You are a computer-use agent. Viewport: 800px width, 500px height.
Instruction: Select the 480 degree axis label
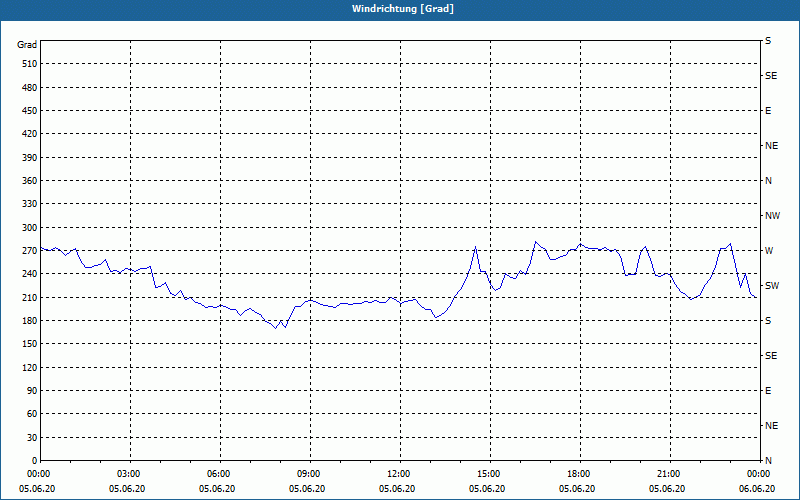pyautogui.click(x=30, y=88)
